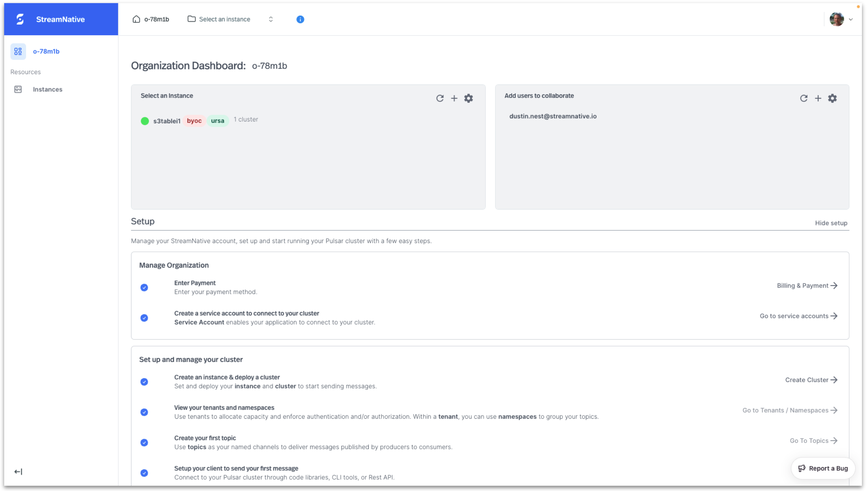Open settings gear on Add users panel
The image size is (868, 491).
pos(832,98)
